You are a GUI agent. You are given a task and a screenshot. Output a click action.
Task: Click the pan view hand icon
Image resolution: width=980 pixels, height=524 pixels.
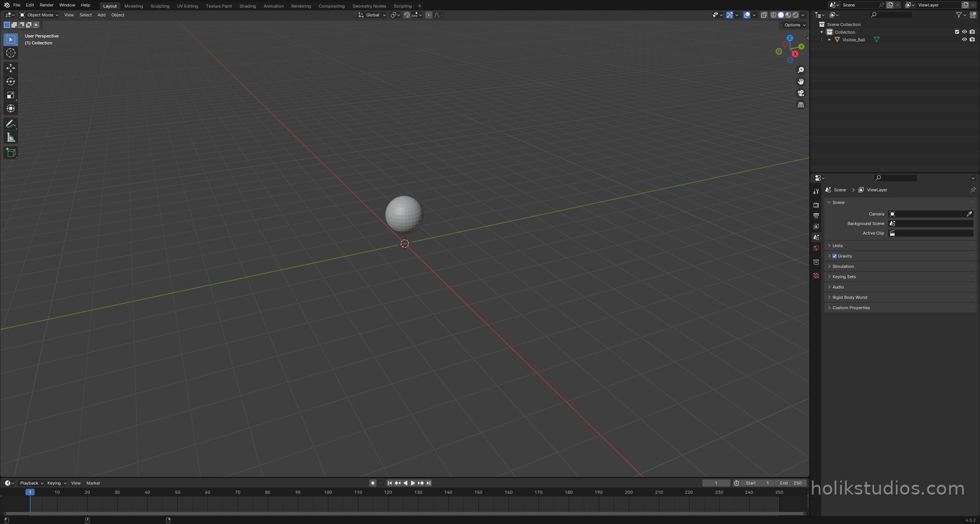point(801,81)
